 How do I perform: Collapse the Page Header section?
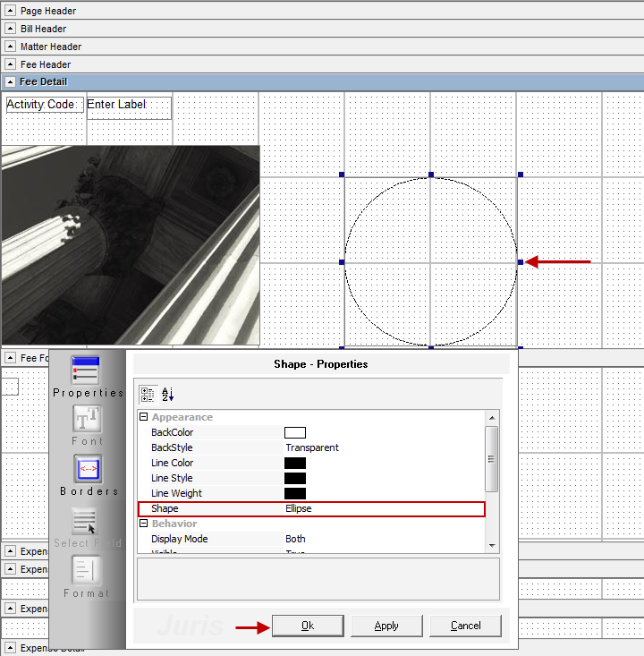pos(11,11)
